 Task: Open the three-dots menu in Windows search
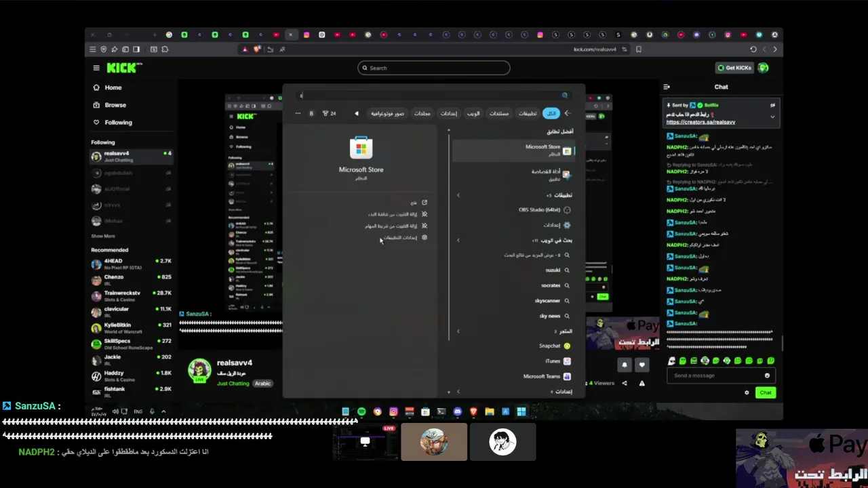click(298, 113)
